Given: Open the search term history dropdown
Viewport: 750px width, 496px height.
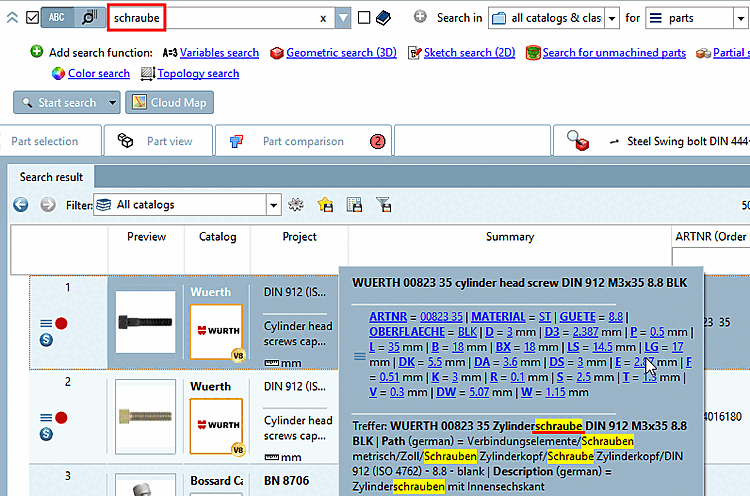Looking at the screenshot, I should click(343, 18).
